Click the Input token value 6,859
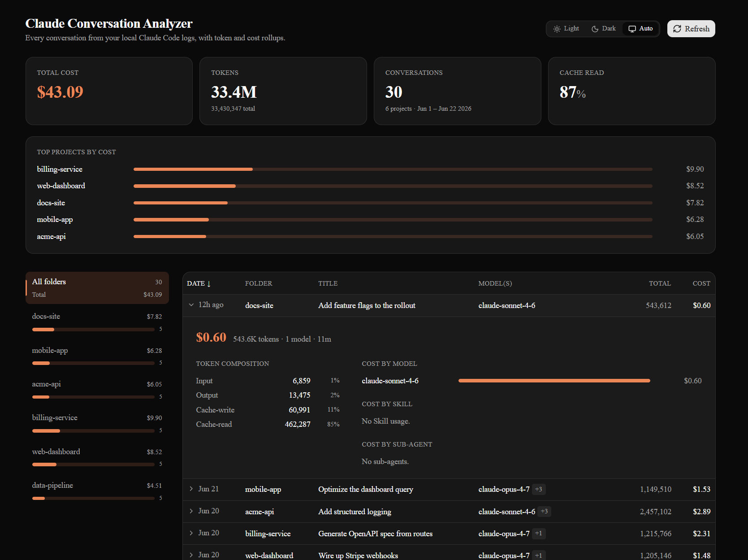Image resolution: width=748 pixels, height=560 pixels. pos(302,381)
